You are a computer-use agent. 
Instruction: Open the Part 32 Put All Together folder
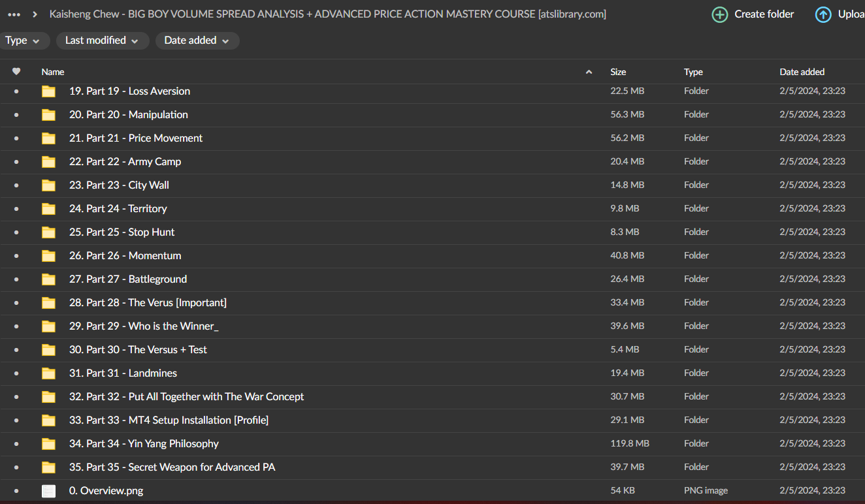tap(186, 397)
